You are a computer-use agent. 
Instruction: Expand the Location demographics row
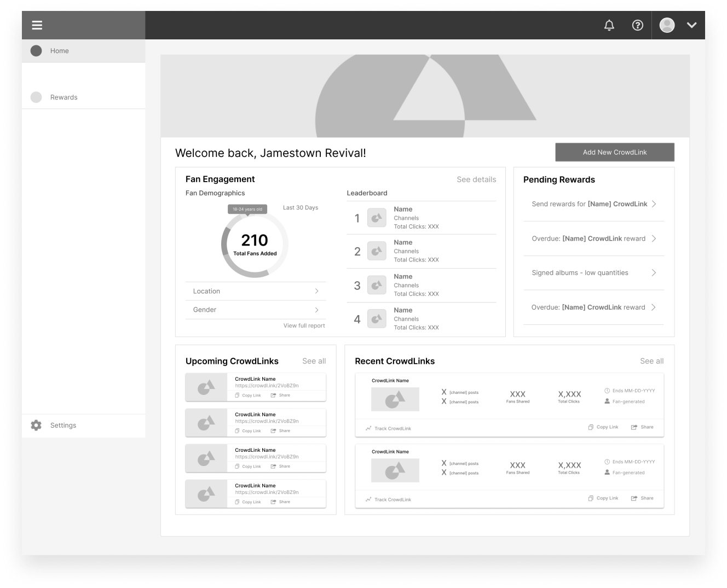point(256,292)
